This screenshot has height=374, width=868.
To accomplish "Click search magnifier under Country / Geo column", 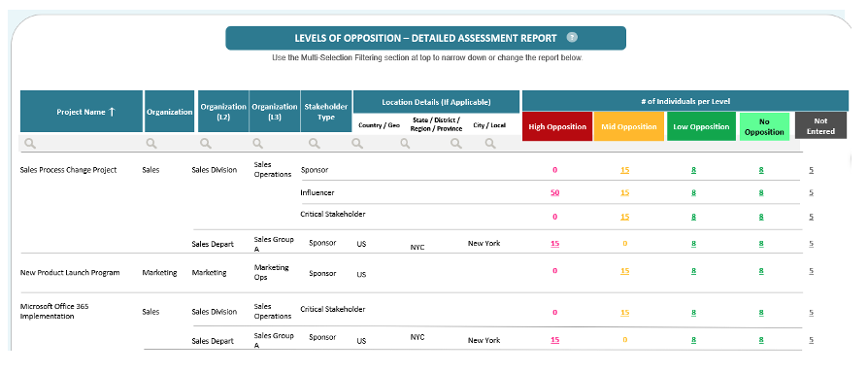I will pos(357,144).
